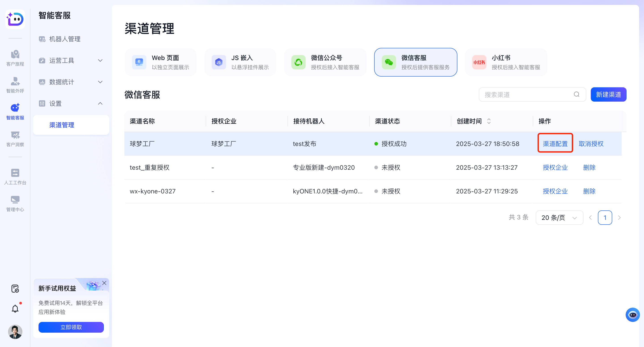This screenshot has width=644, height=347.
Task: Click the magnifier icon in channel search box
Action: click(x=576, y=94)
